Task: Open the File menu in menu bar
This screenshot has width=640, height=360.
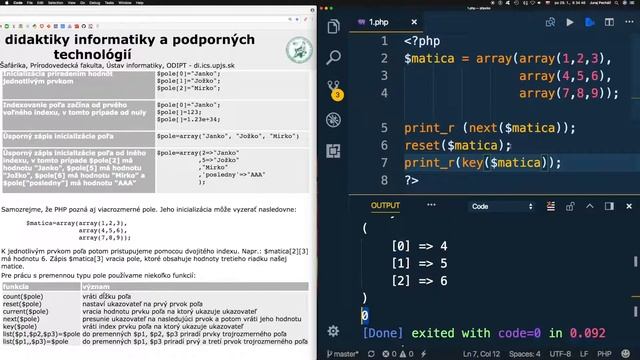Action: coord(30,2)
